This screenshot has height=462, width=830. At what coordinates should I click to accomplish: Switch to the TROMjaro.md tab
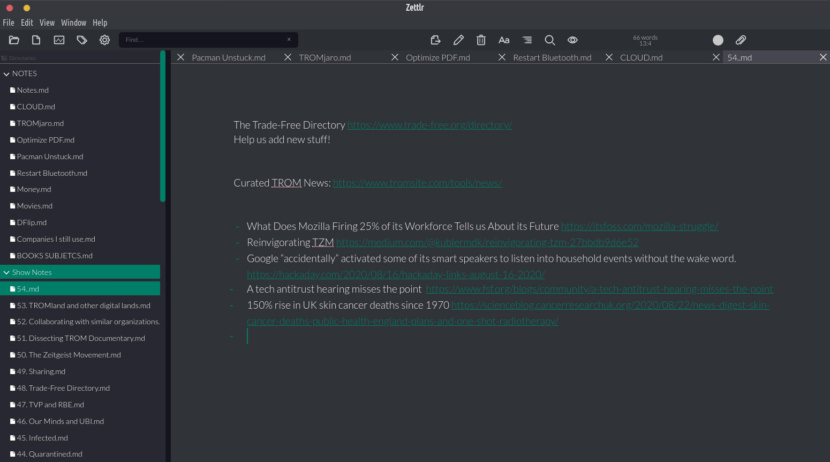click(325, 58)
